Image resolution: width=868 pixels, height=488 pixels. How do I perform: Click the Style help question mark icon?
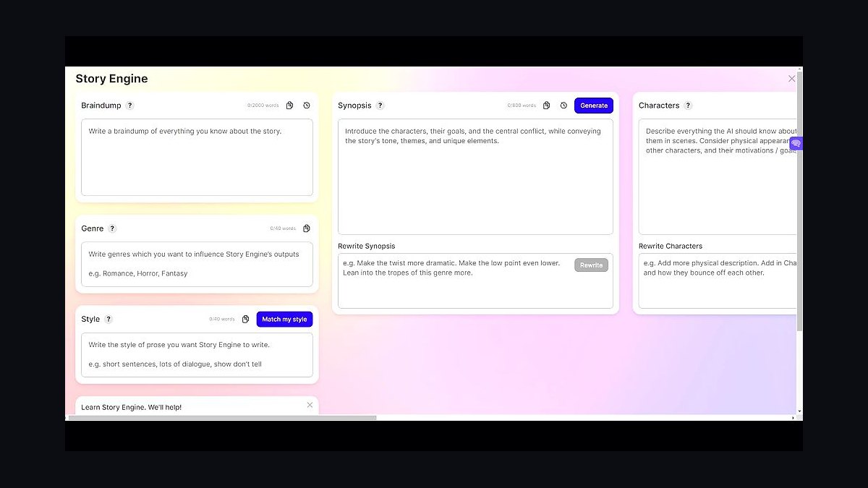(109, 319)
